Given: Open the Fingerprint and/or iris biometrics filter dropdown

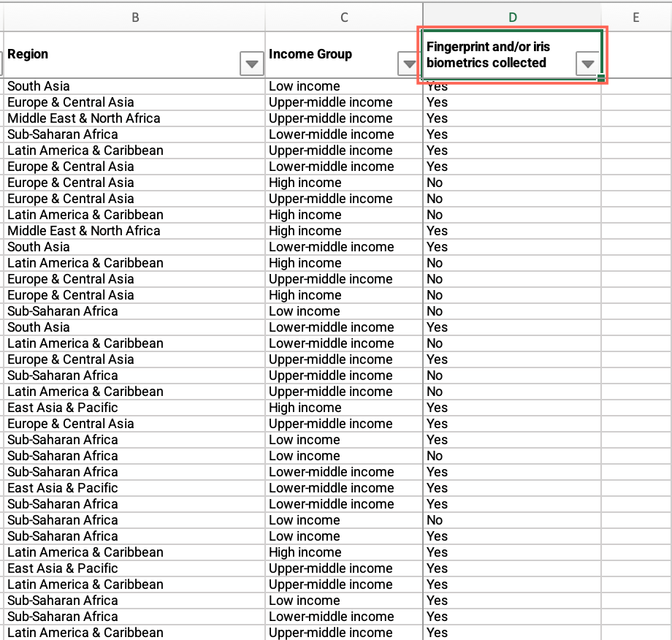Looking at the screenshot, I should (587, 64).
